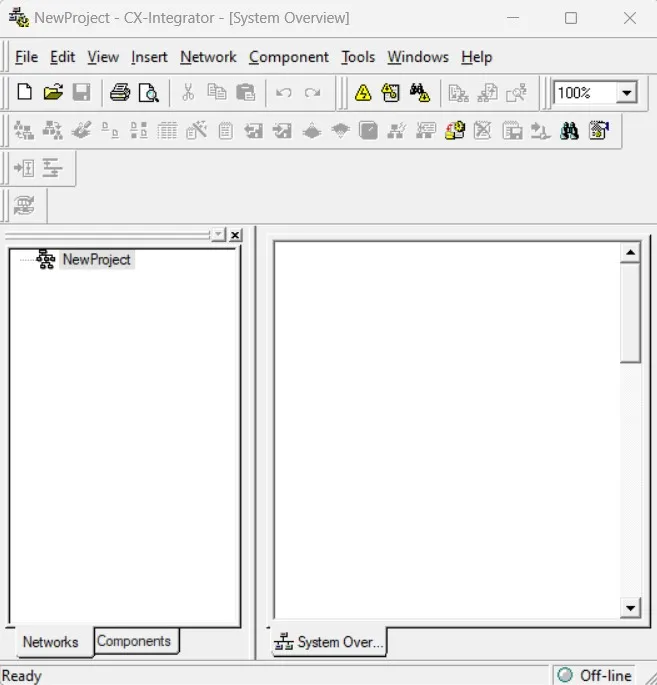The height and width of the screenshot is (685, 657).
Task: Open Print Preview magnifier icon
Action: (149, 92)
